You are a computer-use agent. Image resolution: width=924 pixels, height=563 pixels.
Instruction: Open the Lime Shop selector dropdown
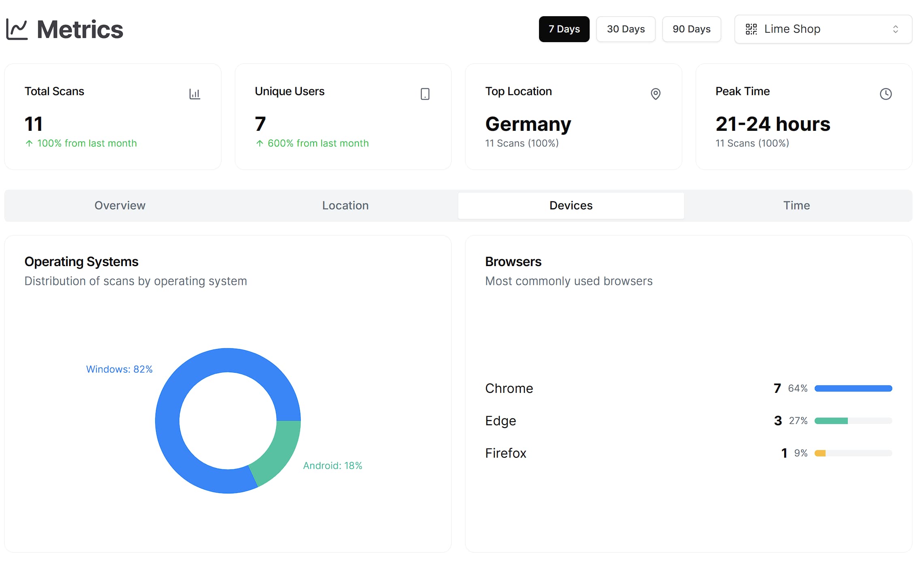[823, 29]
